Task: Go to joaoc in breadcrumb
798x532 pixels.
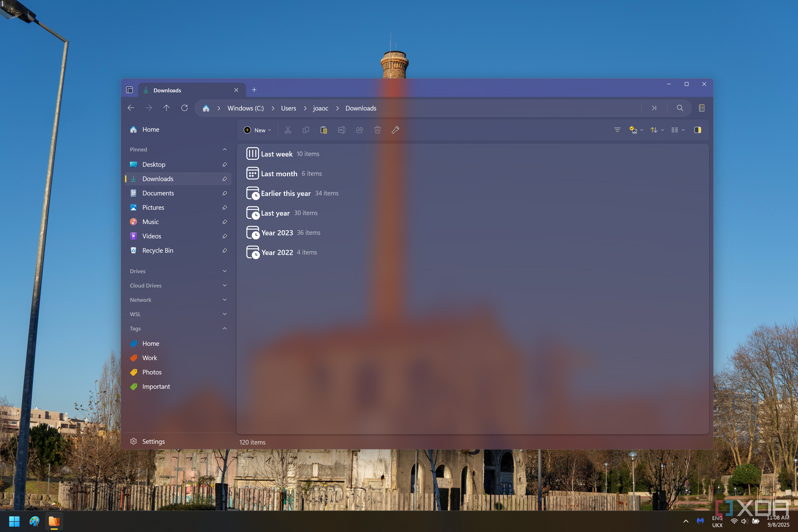Action: pos(321,108)
